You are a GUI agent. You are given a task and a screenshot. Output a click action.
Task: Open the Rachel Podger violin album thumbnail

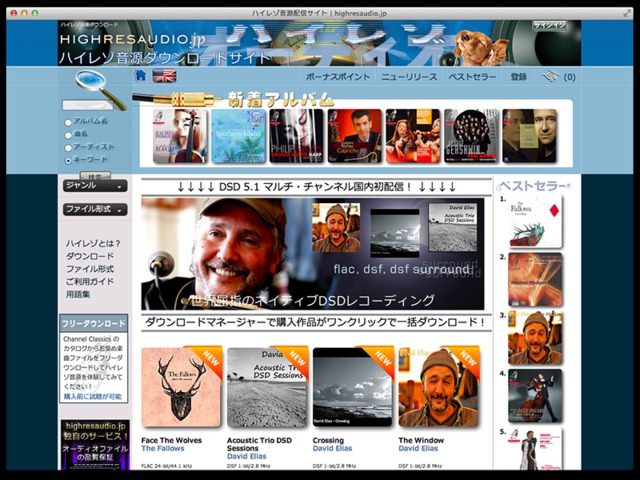click(x=180, y=136)
